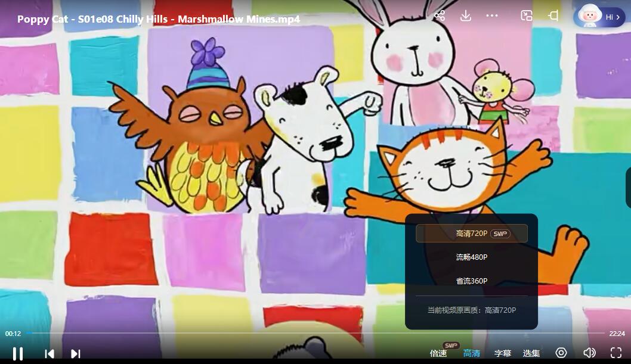Open the 倍速 playback speed menu
The height and width of the screenshot is (364, 631).
coord(438,353)
